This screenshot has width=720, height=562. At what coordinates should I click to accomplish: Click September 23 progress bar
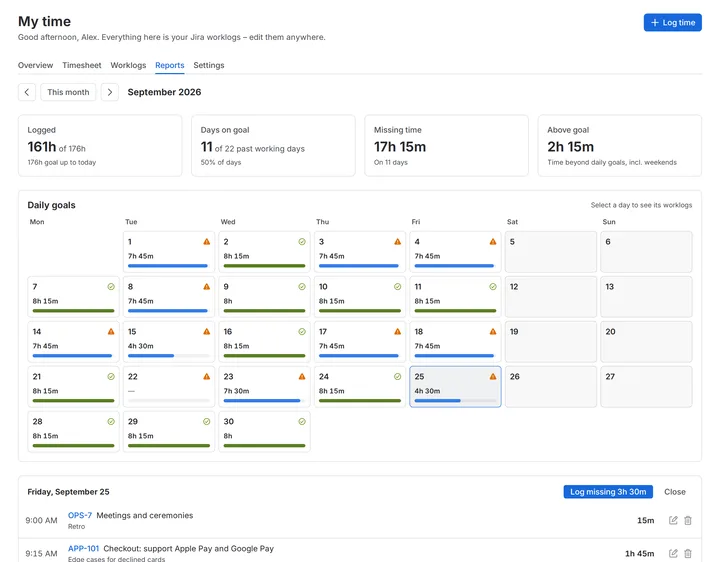(262, 401)
